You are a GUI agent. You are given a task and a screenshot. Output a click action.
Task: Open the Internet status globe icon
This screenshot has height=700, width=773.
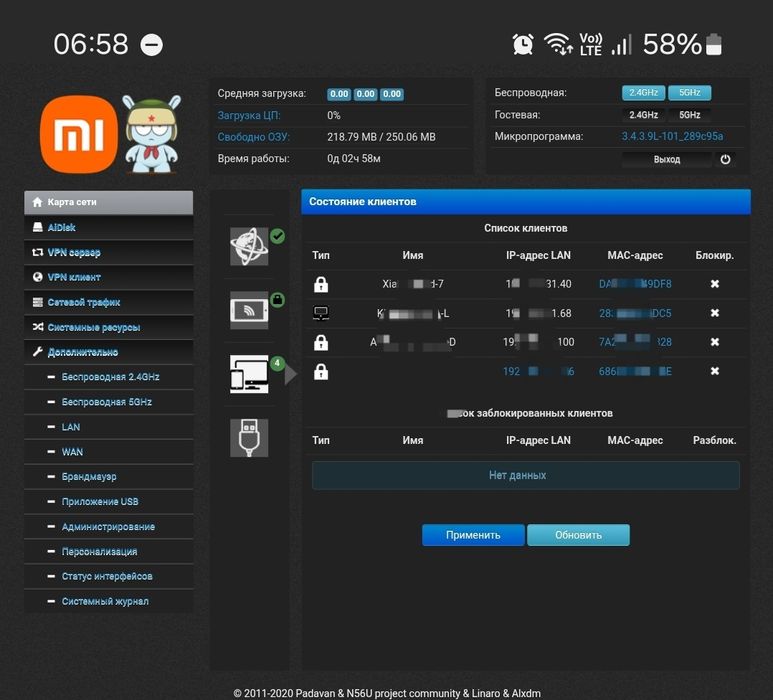249,246
